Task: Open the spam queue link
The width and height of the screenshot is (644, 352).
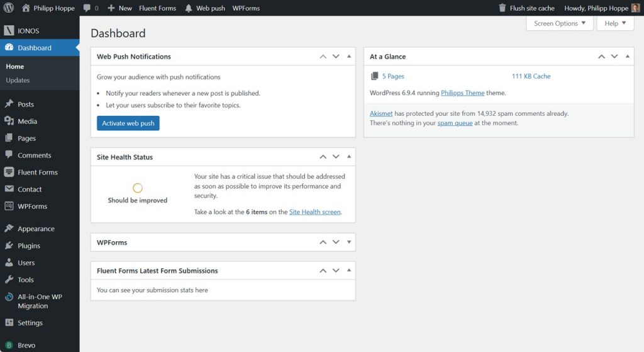Action: pyautogui.click(x=455, y=123)
